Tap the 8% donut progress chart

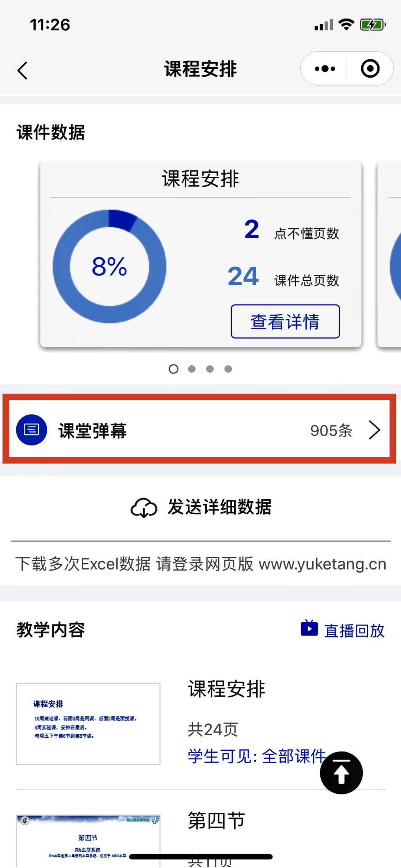coord(110,266)
